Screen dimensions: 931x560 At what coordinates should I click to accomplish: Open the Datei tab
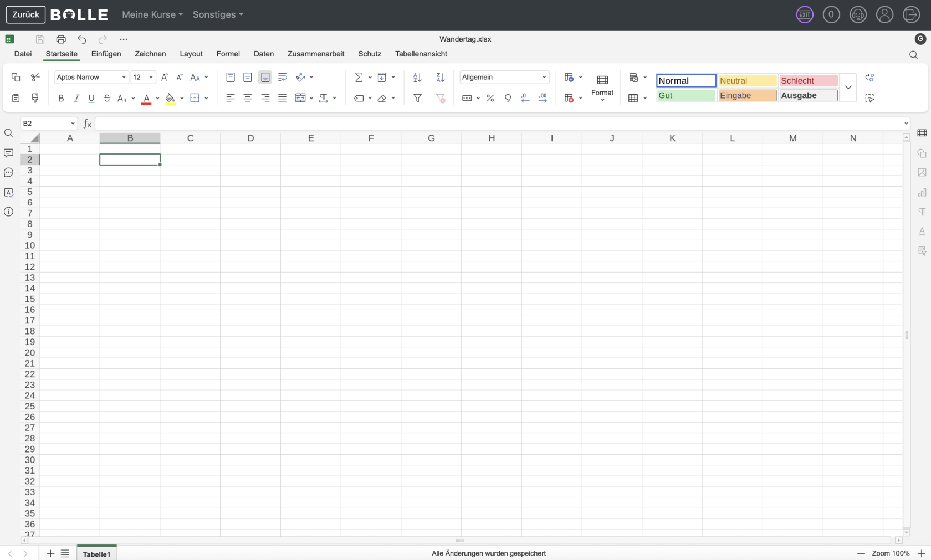point(23,54)
